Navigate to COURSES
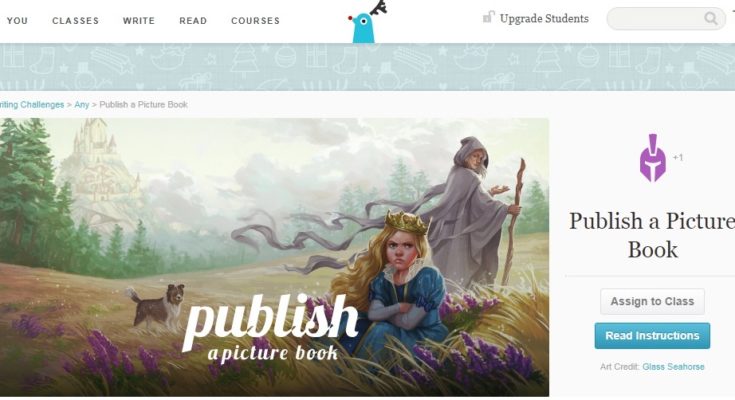Screen dimensions: 735x400 coord(255,21)
